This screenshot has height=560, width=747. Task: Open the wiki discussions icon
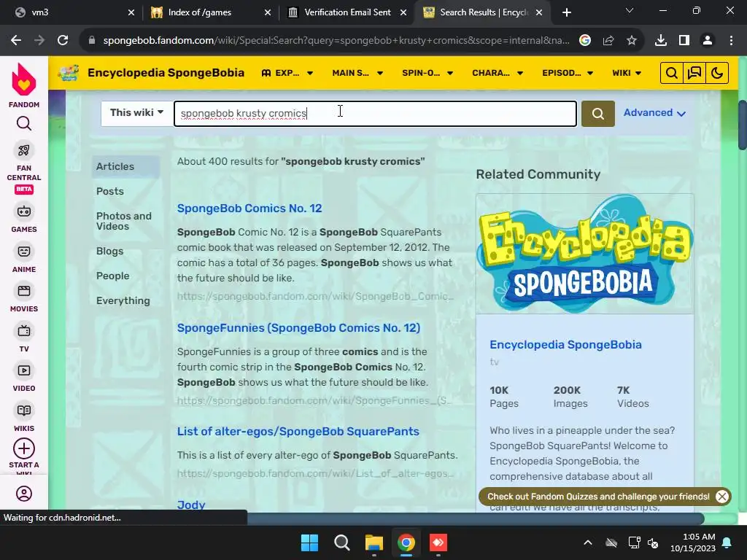(x=694, y=73)
